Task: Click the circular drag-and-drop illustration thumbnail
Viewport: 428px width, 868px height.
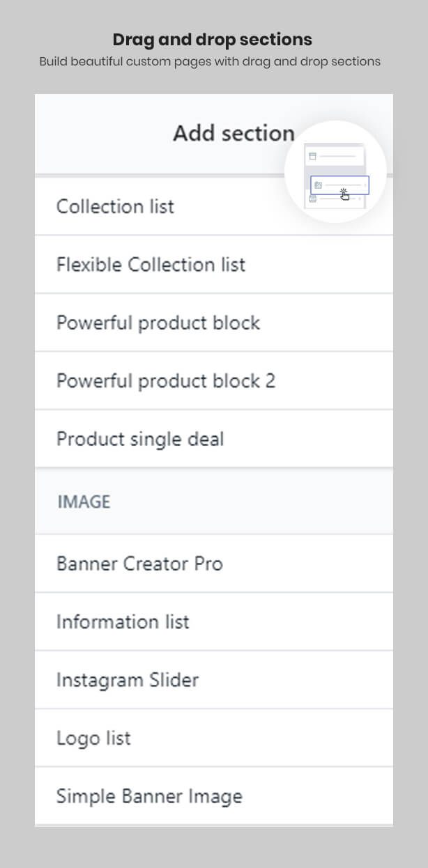Action: coord(335,172)
